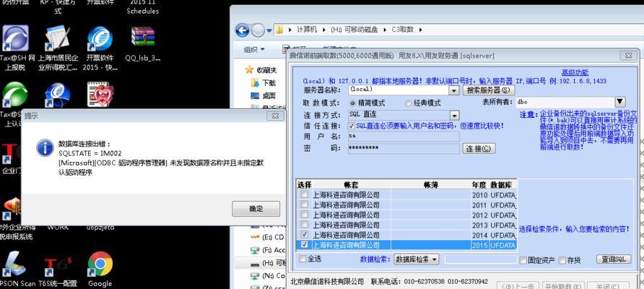Viewport: 644px width, 289px height.
Task: Enable the 存货 checkbox
Action: coord(562,260)
